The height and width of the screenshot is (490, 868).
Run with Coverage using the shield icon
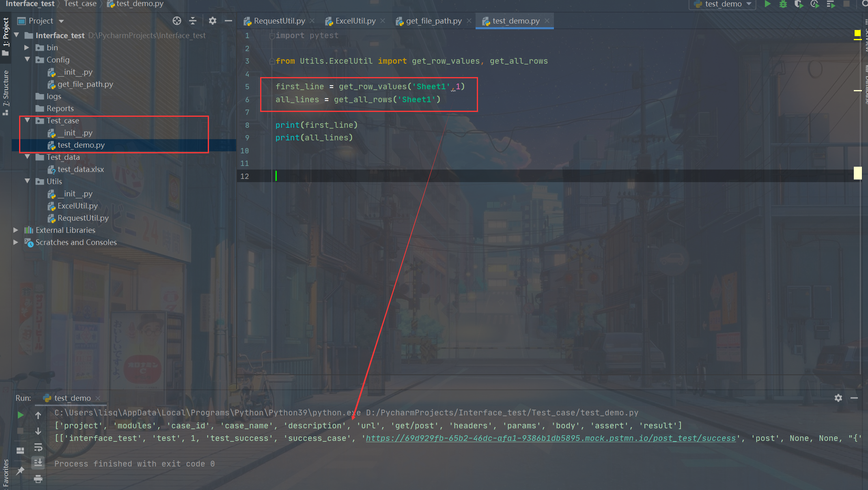[x=799, y=4]
